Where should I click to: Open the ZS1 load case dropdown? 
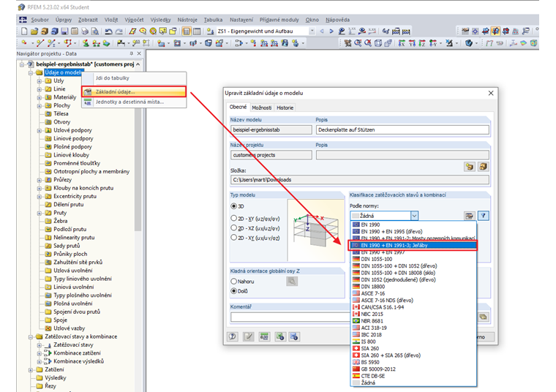[x=312, y=31]
